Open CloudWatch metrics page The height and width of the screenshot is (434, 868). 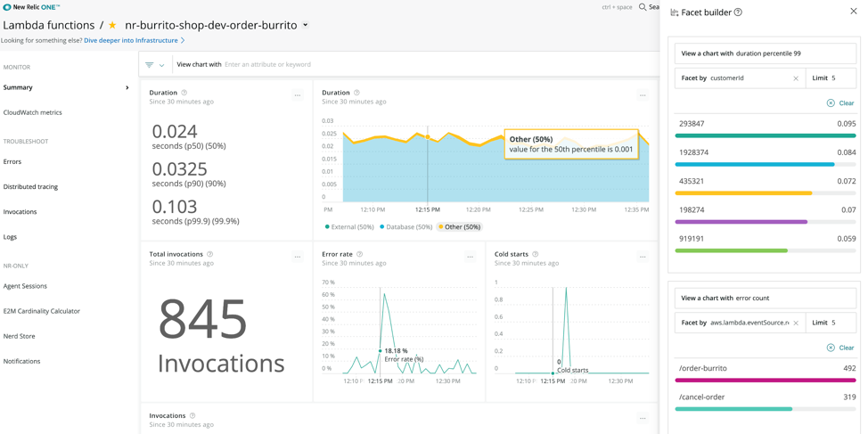(x=33, y=112)
